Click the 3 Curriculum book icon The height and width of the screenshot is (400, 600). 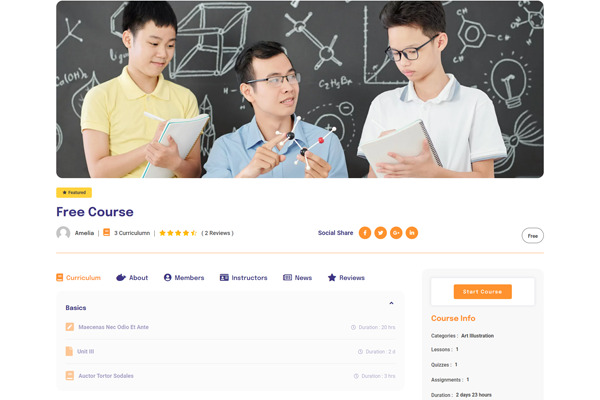tap(107, 232)
